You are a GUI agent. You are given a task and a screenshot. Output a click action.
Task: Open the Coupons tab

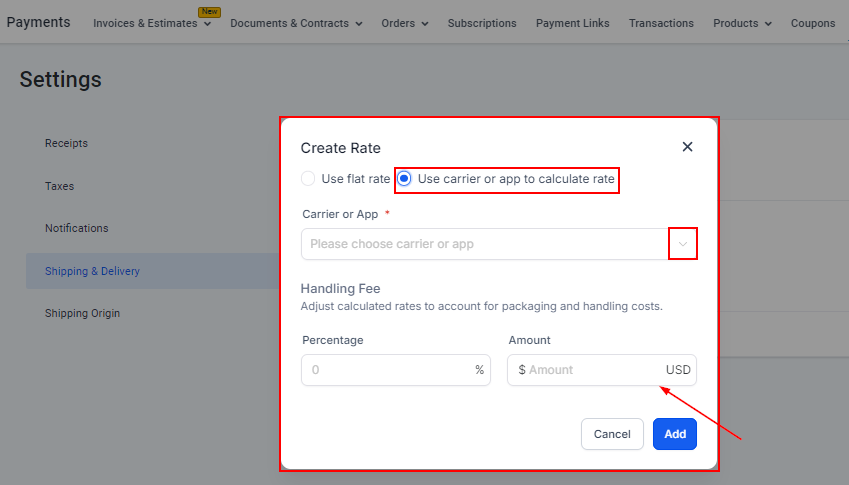[812, 23]
